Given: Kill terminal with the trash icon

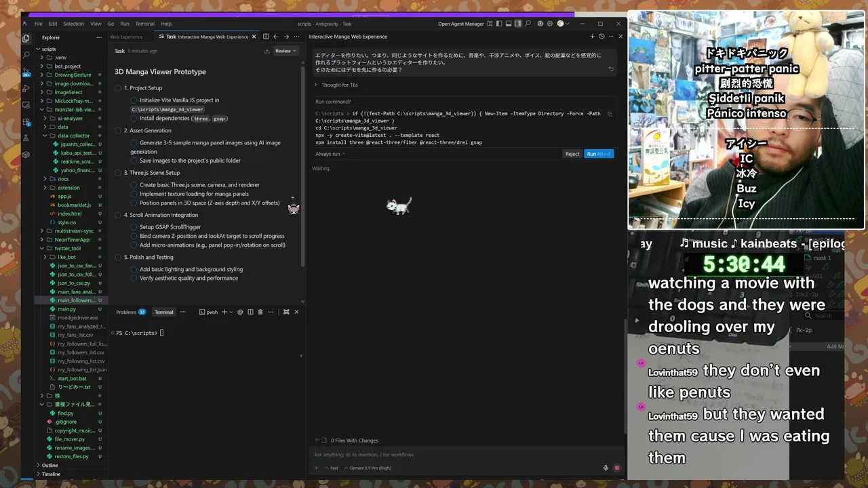Looking at the screenshot, I should [x=260, y=312].
